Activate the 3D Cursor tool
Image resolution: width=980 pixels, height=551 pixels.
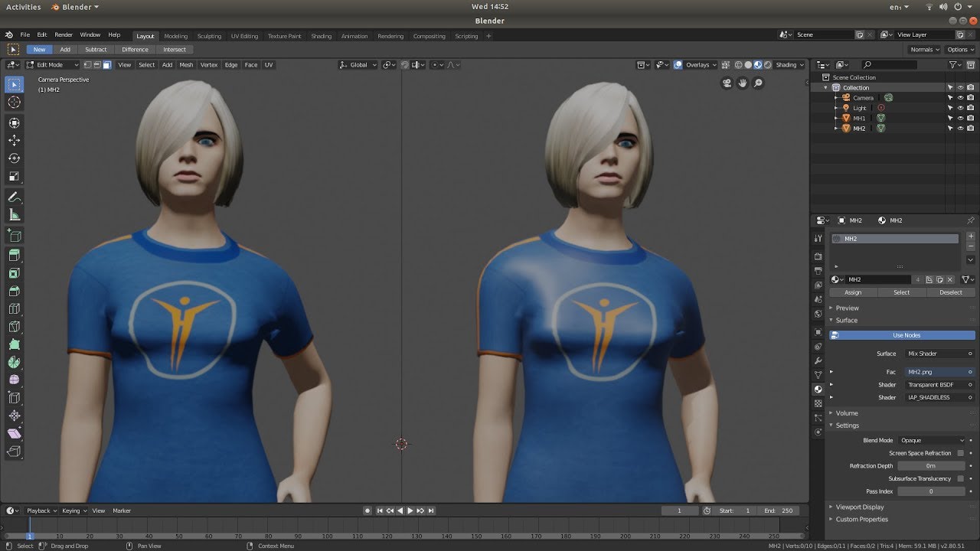tap(15, 102)
